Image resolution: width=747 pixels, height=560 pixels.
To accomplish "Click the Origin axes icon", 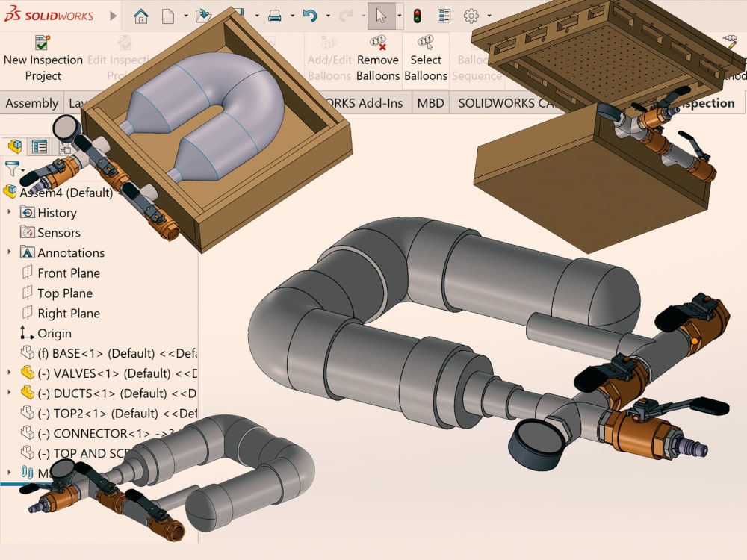I will [x=27, y=332].
